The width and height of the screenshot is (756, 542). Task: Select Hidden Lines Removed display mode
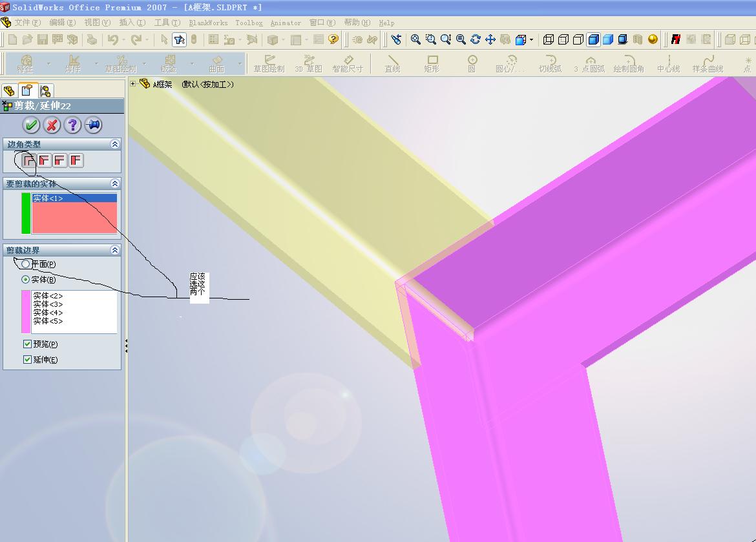(x=578, y=39)
